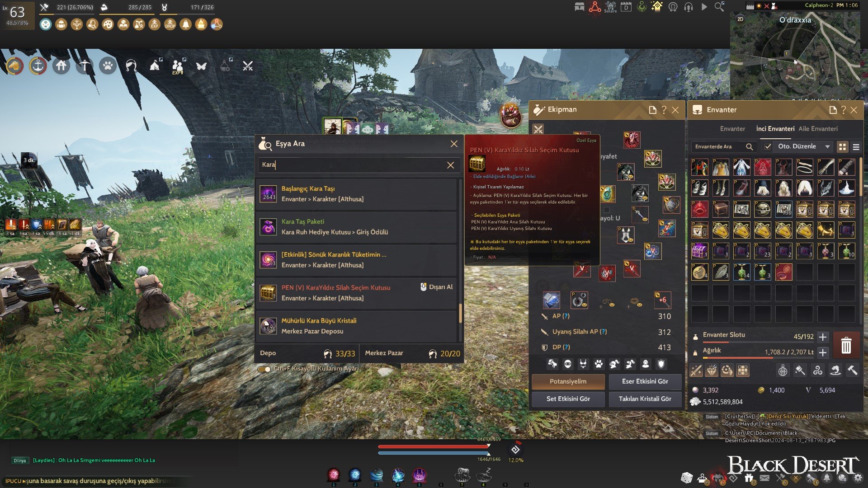Click Dışarı Al for PEN KaraYıldız box
This screenshot has width=868, height=488.
[436, 287]
